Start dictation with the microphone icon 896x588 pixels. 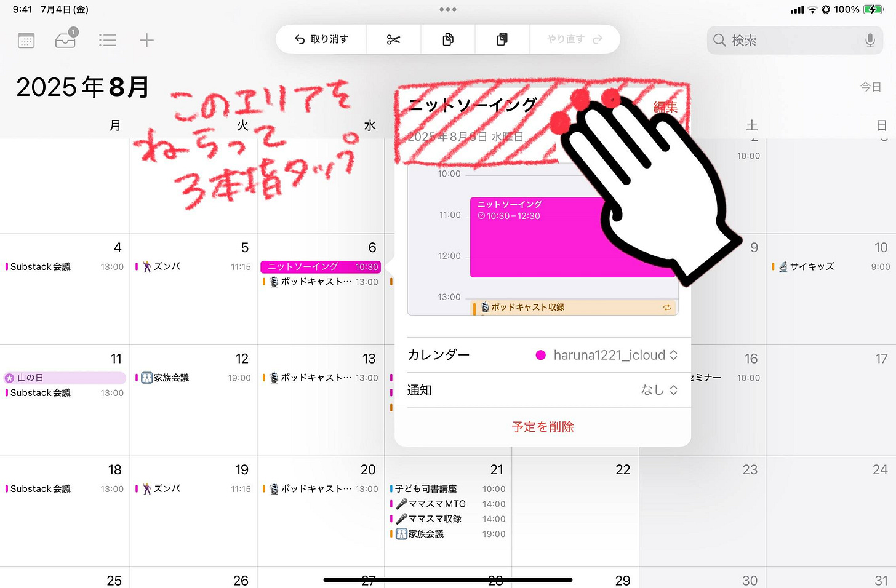coord(870,41)
